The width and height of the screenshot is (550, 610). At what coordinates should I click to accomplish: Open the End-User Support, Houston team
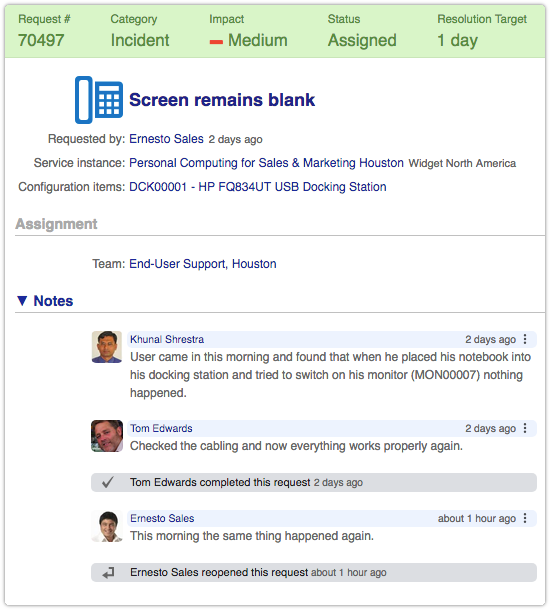pyautogui.click(x=203, y=264)
